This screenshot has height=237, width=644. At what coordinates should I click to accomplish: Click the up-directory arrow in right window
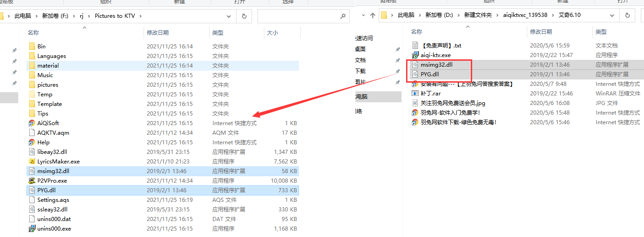tap(373, 16)
